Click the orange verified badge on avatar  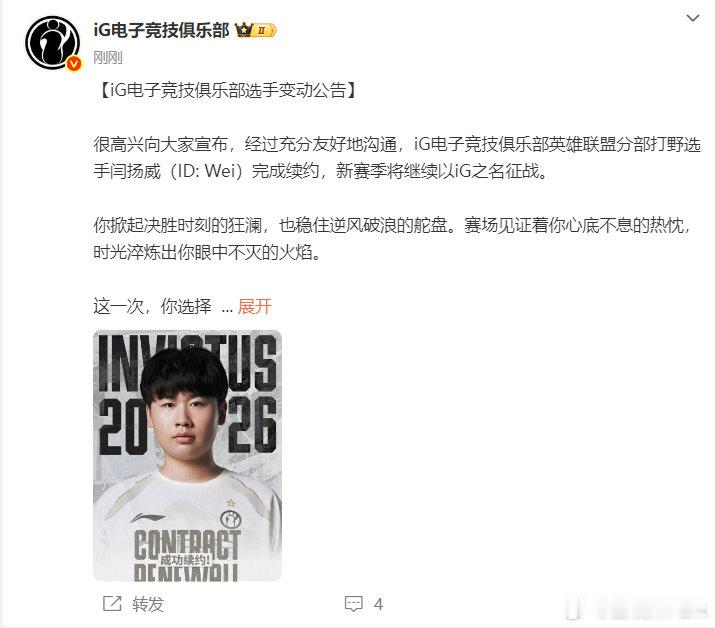[73, 63]
